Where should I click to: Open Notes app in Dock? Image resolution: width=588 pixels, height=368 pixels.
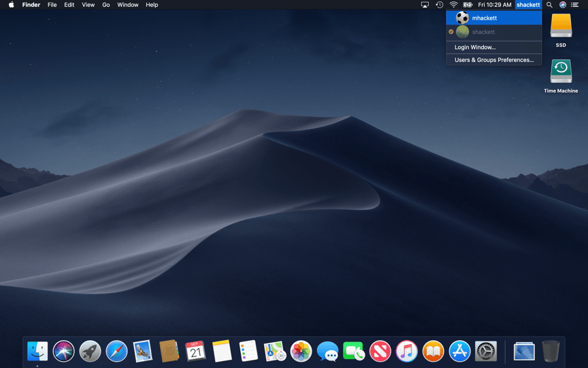(222, 352)
